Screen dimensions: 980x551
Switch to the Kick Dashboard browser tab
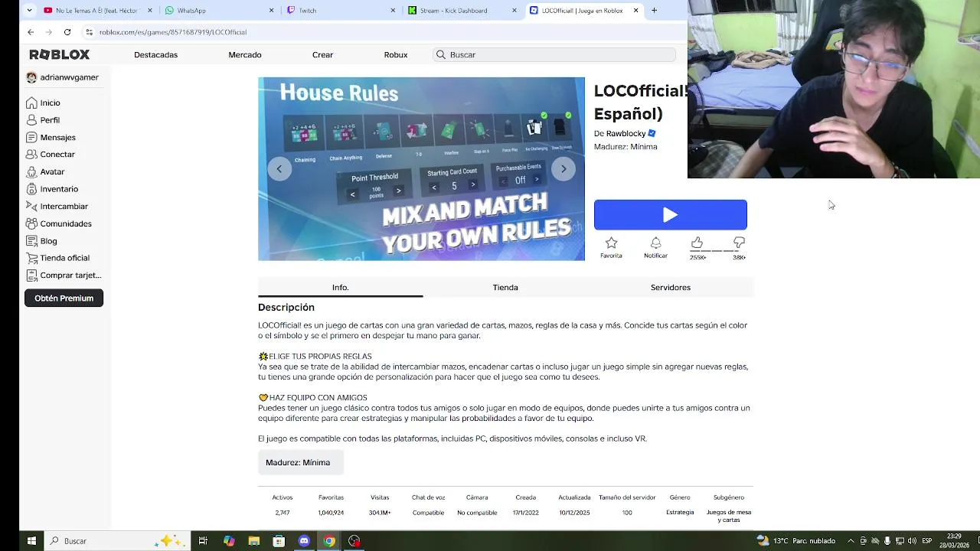463,11
